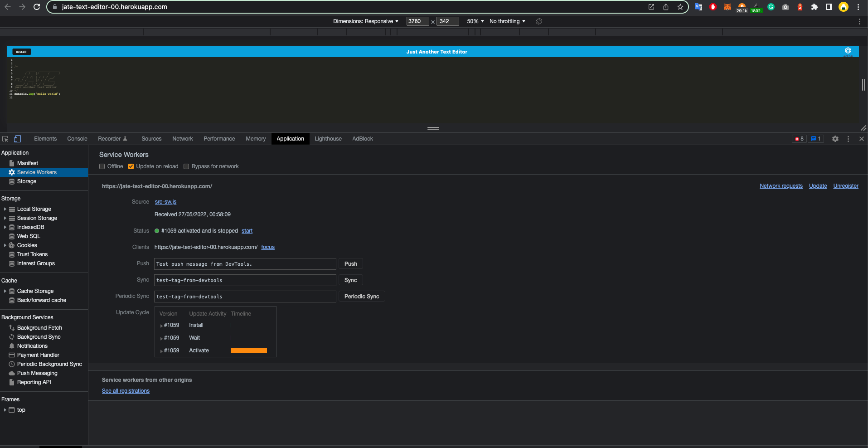
Task: Switch to the Network tab
Action: coord(182,139)
